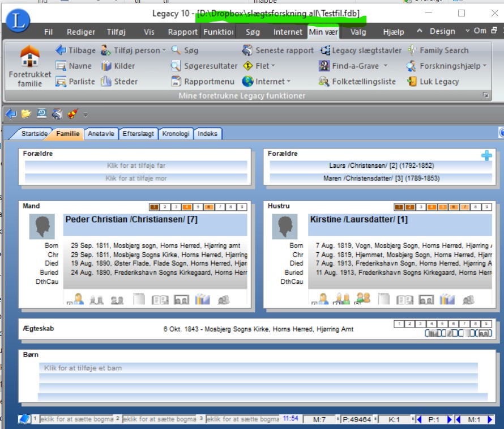This screenshot has width=504, height=429.
Task: Click Mand's orange tag 4 swatch
Action: [x=187, y=207]
